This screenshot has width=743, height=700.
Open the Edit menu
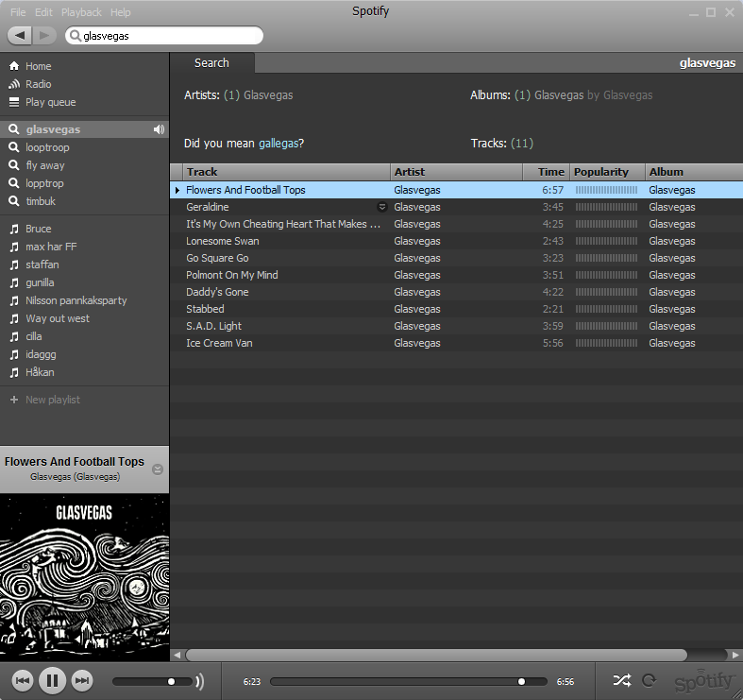pos(43,12)
